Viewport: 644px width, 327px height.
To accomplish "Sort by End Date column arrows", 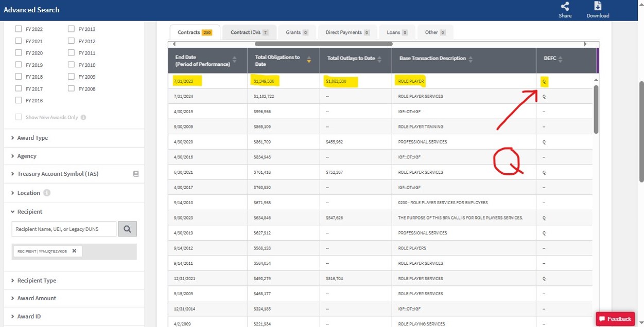I will 235,60.
